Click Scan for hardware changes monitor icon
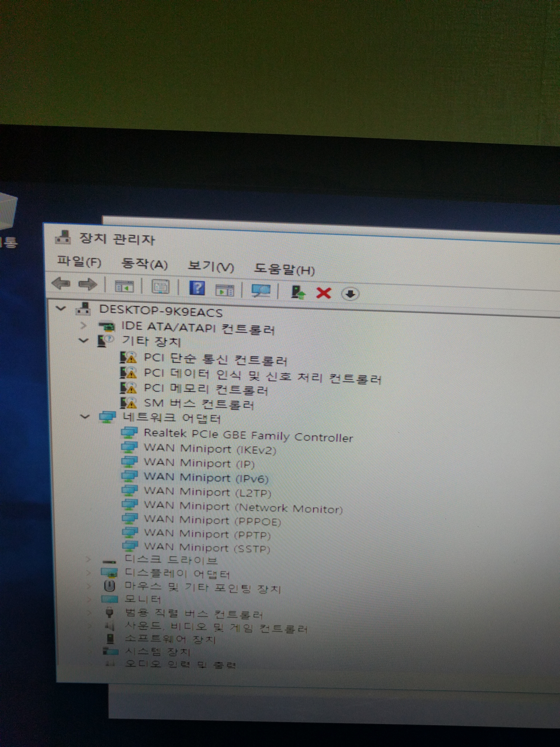Viewport: 560px width, 747px height. (261, 290)
